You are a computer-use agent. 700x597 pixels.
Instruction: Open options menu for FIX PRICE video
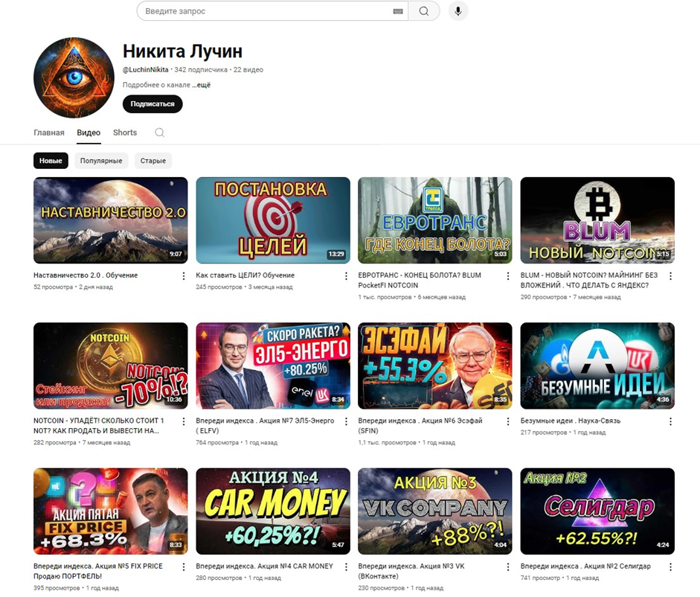(x=184, y=566)
